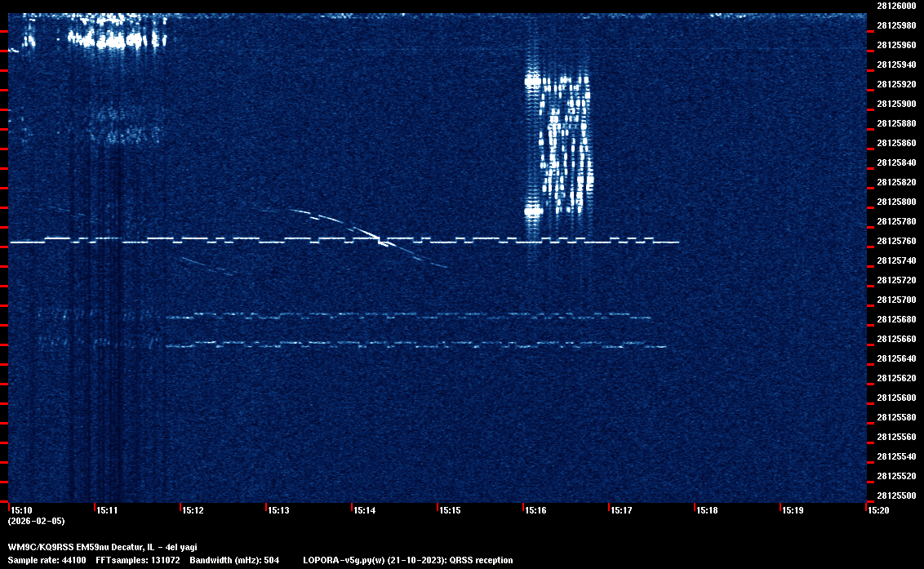Screen dimensions: 924x569
Task: Click the (2026-02-05) date text
Action: 36,521
